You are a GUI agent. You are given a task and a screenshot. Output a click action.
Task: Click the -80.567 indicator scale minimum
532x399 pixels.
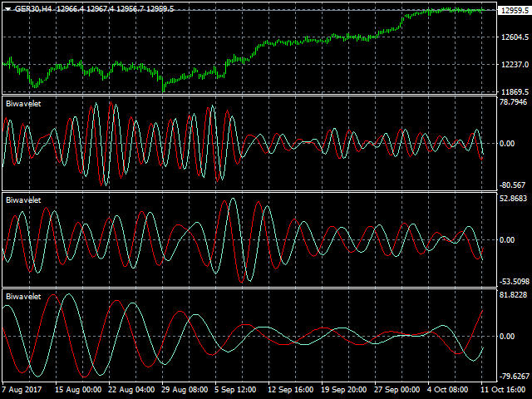514,185
